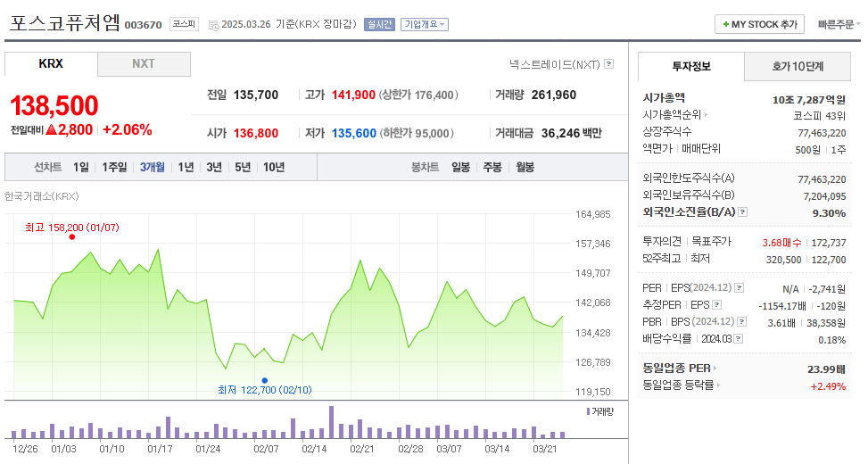Click the help icon beside PBR BPS(2024.12)
This screenshot has width=868, height=464.
click(x=742, y=322)
